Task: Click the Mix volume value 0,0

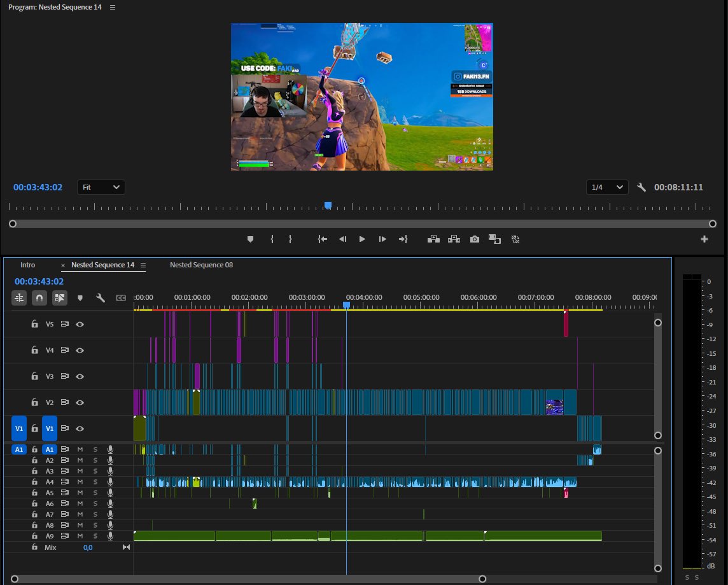Action: pos(88,547)
